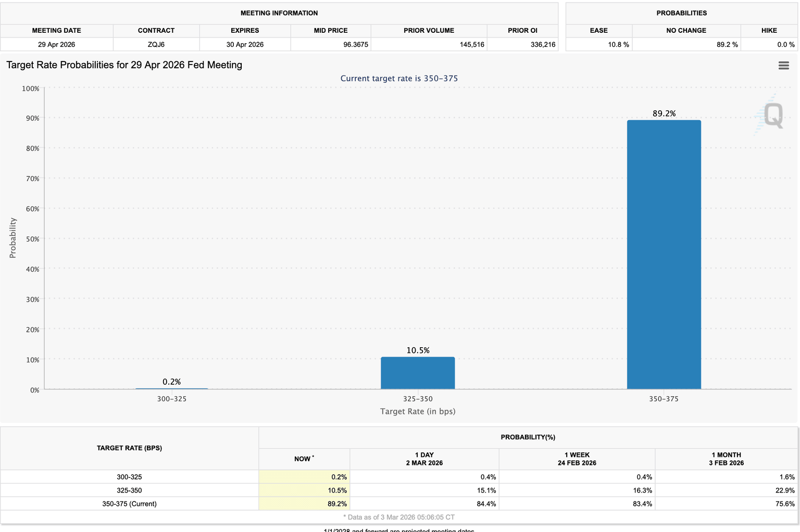Click the 350-375 bar in chart

[x=664, y=255]
